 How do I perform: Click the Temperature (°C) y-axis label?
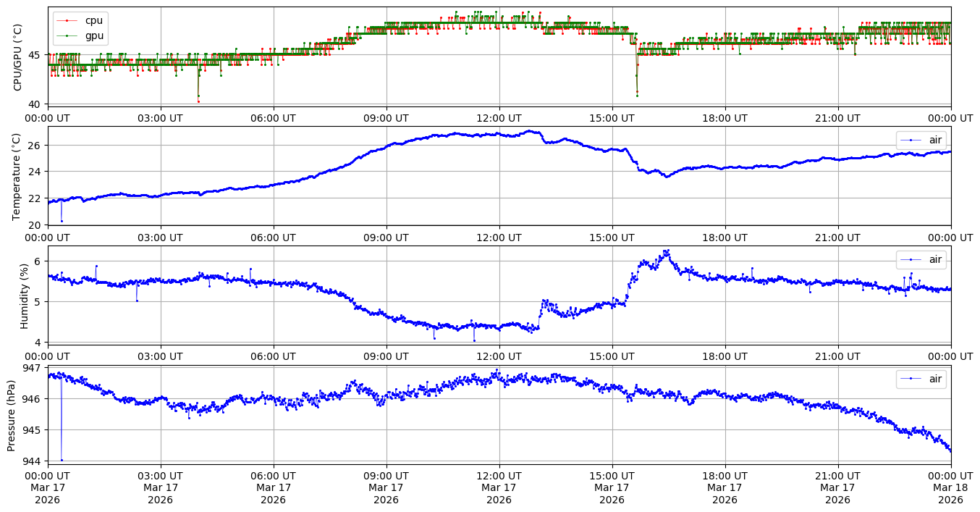click(x=18, y=176)
